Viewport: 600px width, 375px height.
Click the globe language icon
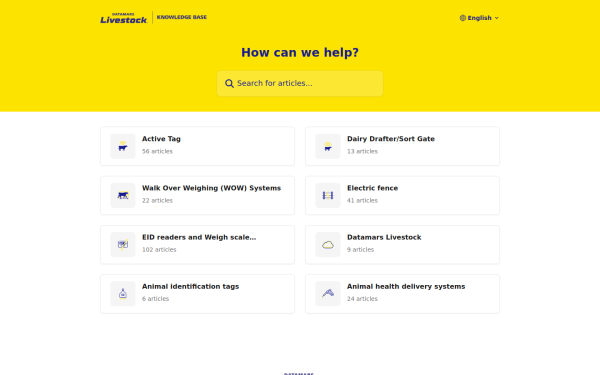(463, 18)
